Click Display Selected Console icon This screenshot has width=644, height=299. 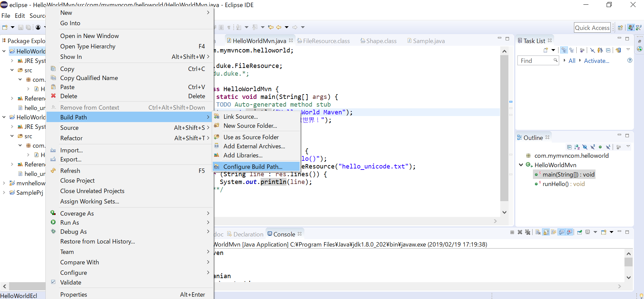pyautogui.click(x=587, y=232)
